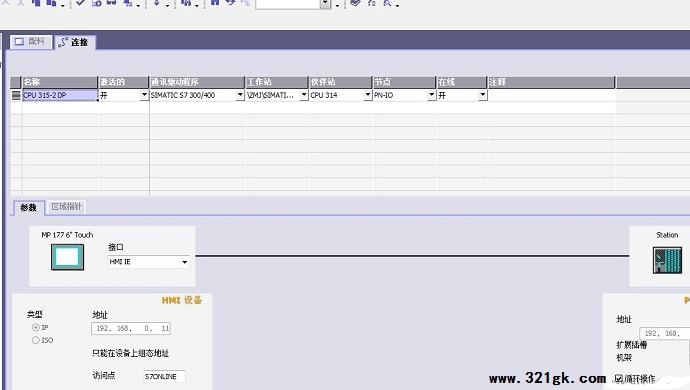This screenshot has width=690, height=390.
Task: Switch to the 画面 editor tab
Action: (31, 41)
